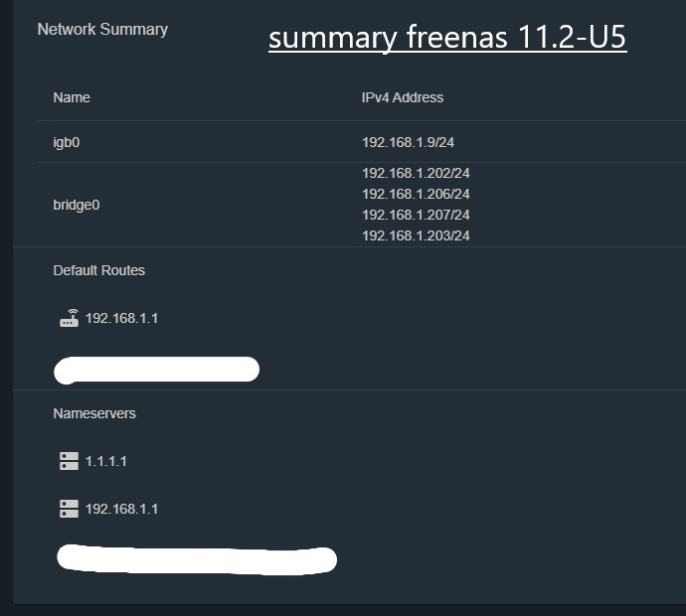
Task: Click the 192.168.1.207/24 address
Action: [x=416, y=215]
